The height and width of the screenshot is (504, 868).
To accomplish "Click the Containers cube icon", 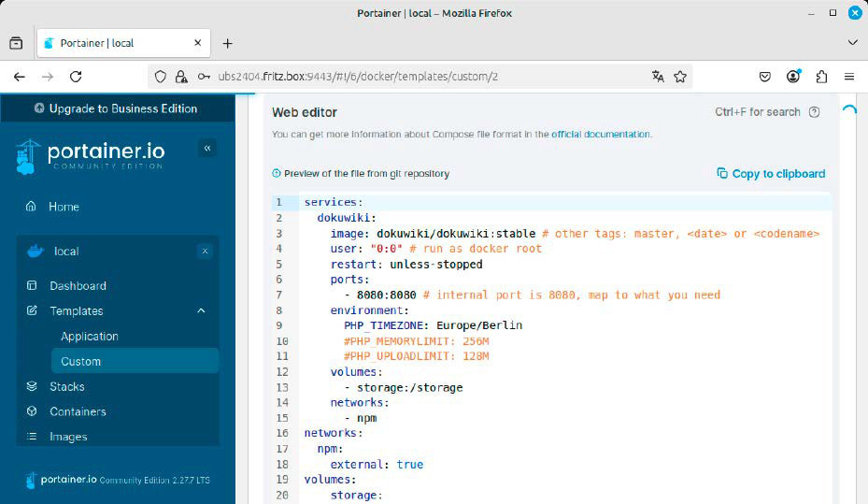I will tap(32, 410).
